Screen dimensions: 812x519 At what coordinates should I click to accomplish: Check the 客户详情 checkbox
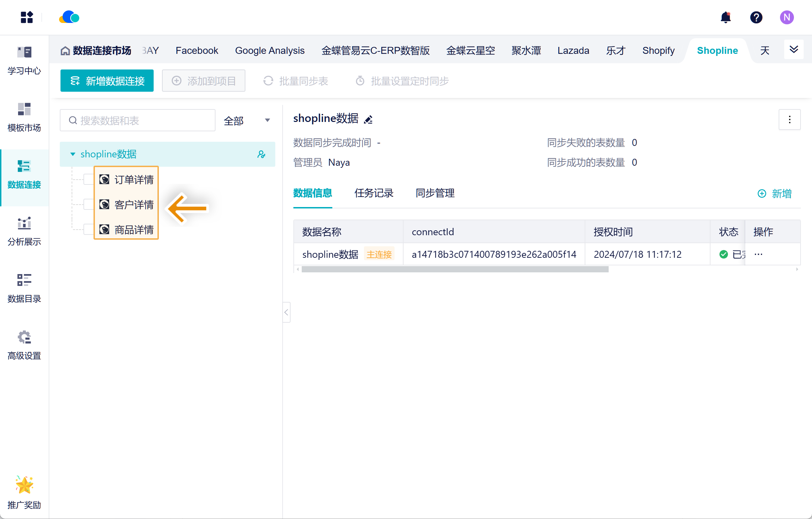[x=89, y=205]
